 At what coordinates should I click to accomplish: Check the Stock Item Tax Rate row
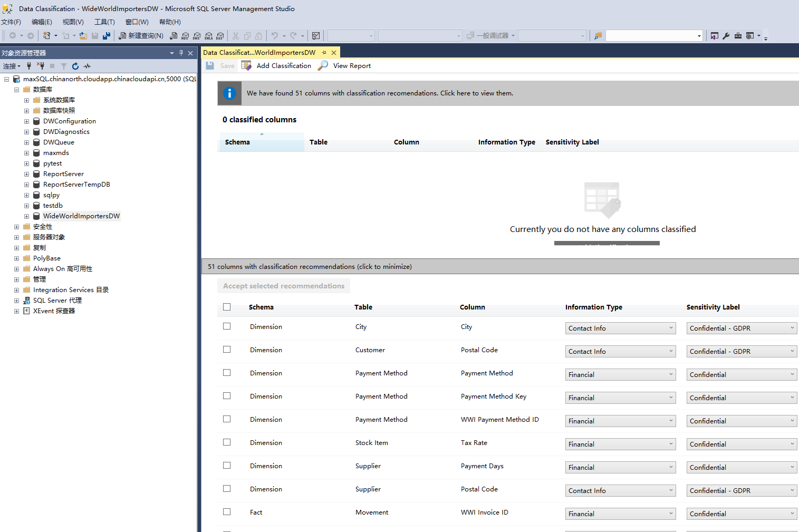(227, 442)
